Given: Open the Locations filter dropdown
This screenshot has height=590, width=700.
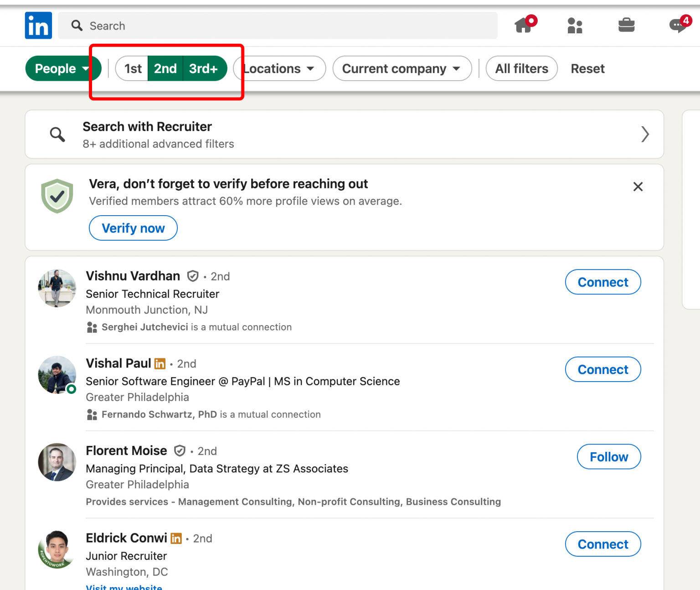Looking at the screenshot, I should [279, 68].
